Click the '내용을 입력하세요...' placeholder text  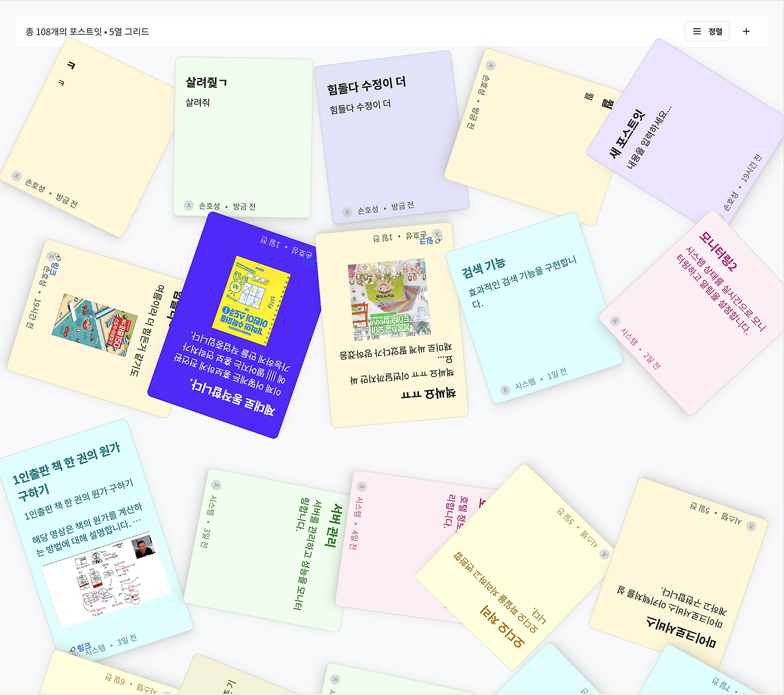pyautogui.click(x=649, y=137)
